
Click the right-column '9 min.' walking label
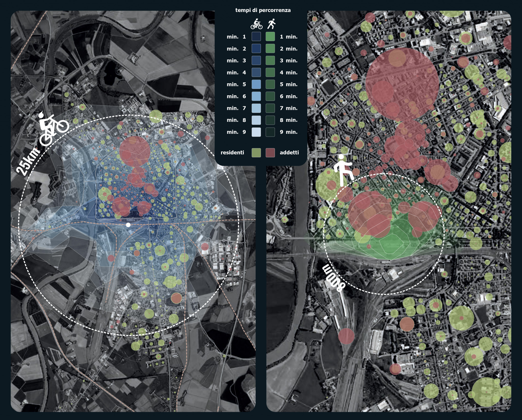pos(289,132)
